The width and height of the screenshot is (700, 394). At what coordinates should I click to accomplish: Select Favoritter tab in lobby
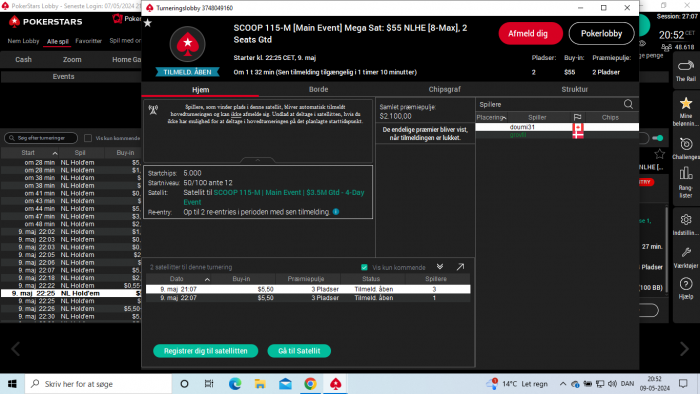point(88,41)
